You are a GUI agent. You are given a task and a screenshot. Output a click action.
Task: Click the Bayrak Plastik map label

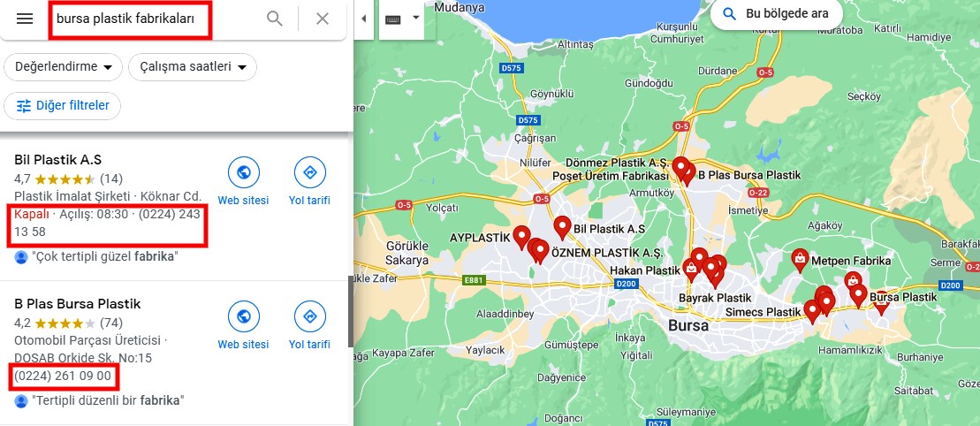tap(715, 298)
